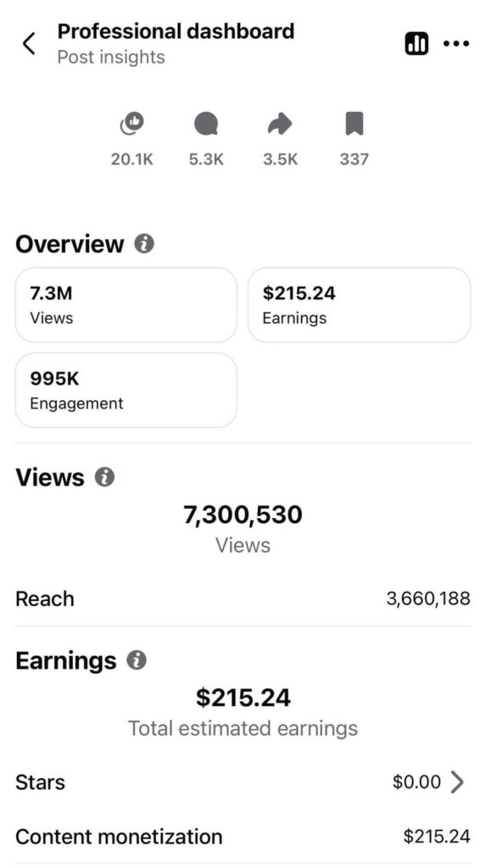Tap the reactions icon showing 20.1K

pyautogui.click(x=132, y=124)
